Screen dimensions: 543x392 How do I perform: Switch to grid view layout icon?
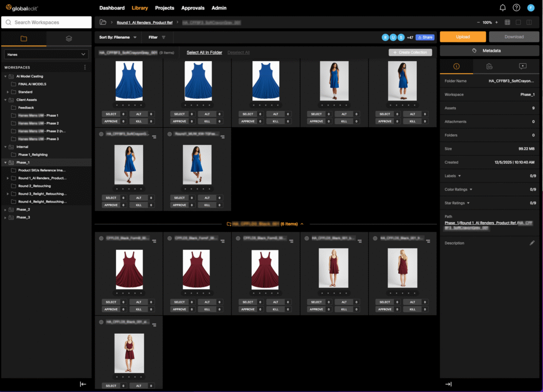click(x=507, y=22)
